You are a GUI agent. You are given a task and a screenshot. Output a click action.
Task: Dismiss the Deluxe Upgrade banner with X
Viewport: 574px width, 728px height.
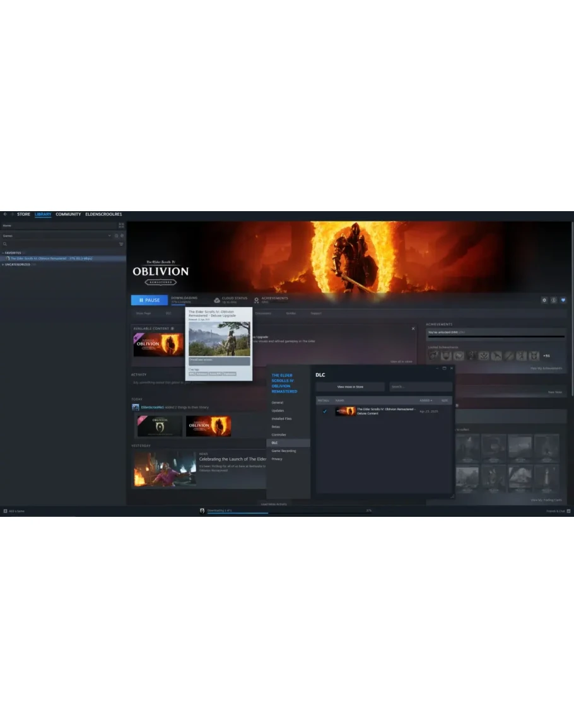[413, 328]
